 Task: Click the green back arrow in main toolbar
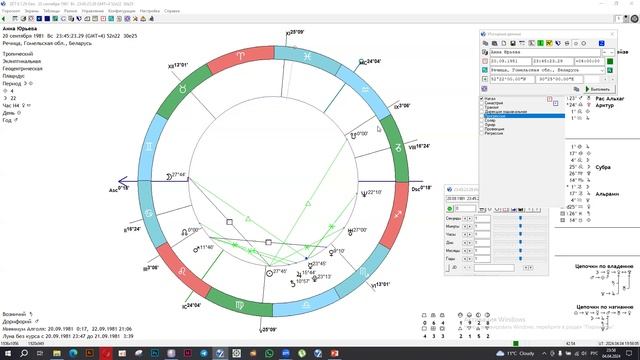[3, 19]
